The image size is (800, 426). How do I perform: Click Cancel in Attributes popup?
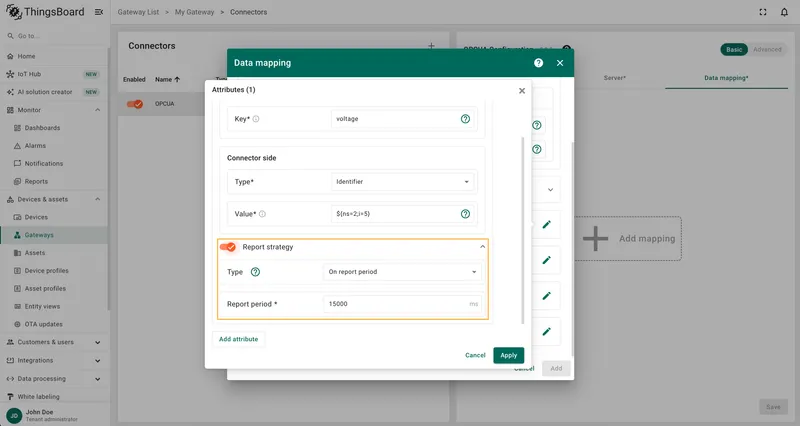tap(475, 355)
